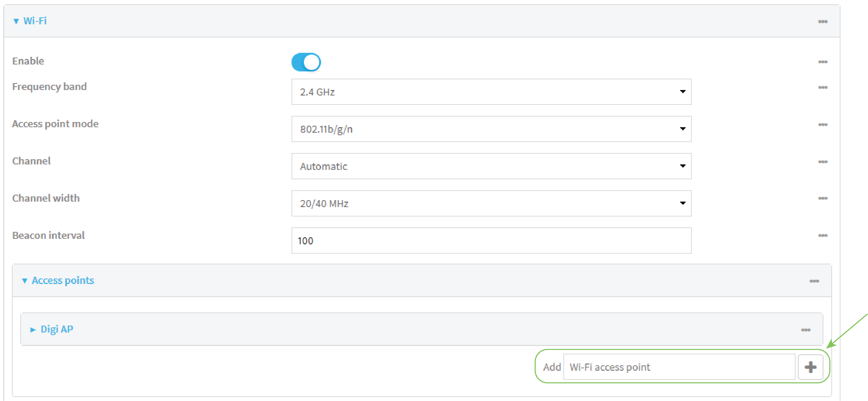Click the Channel row ellipsis icon
The height and width of the screenshot is (401, 868).
point(822,162)
